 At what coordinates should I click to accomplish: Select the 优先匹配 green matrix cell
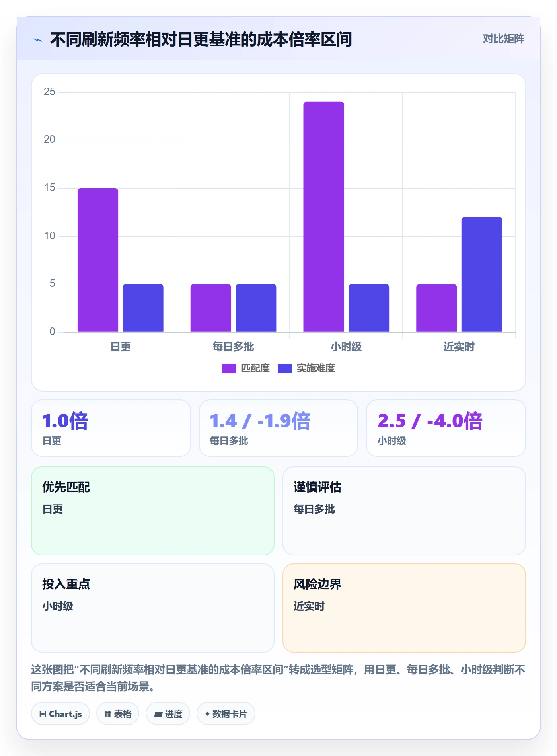point(153,511)
